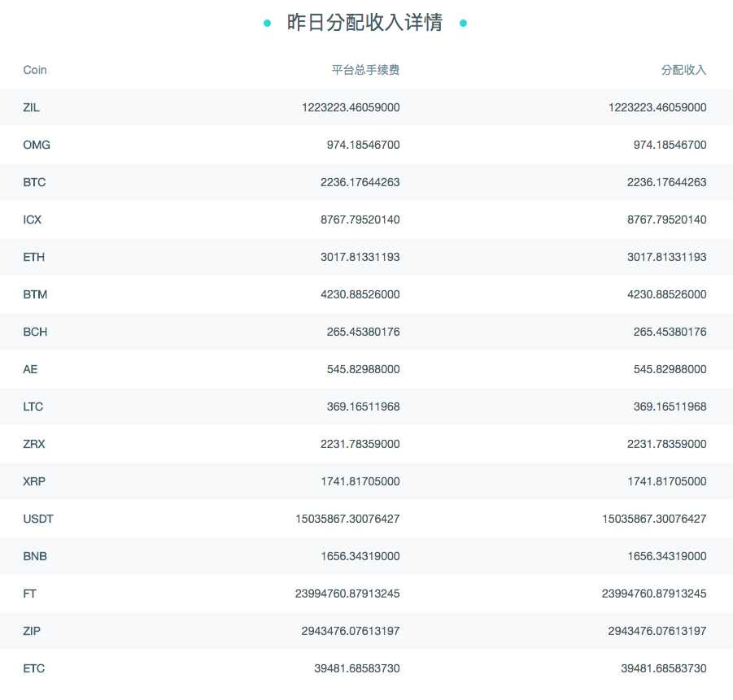Click ZIP total fee 2943476.07613197
Viewport: 733px width, 700px height.
pos(351,631)
